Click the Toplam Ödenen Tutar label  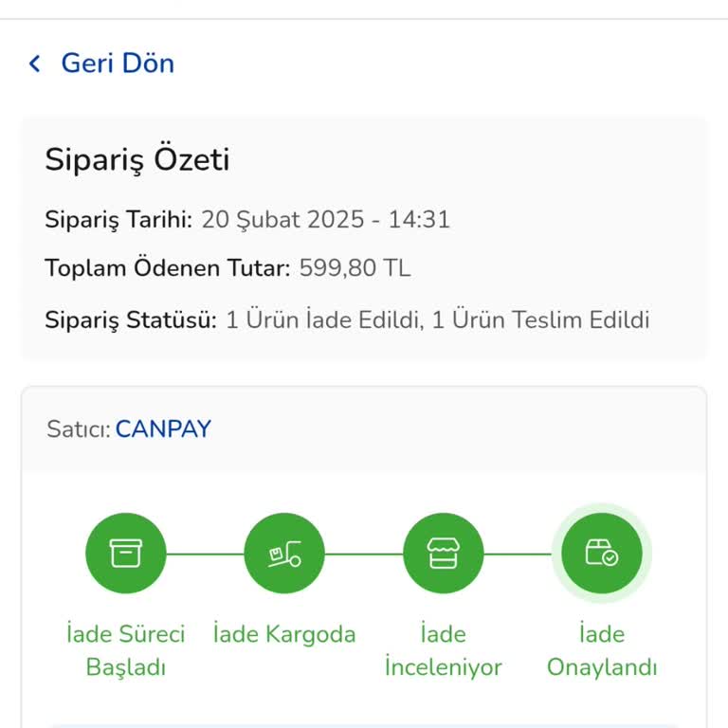(168, 268)
